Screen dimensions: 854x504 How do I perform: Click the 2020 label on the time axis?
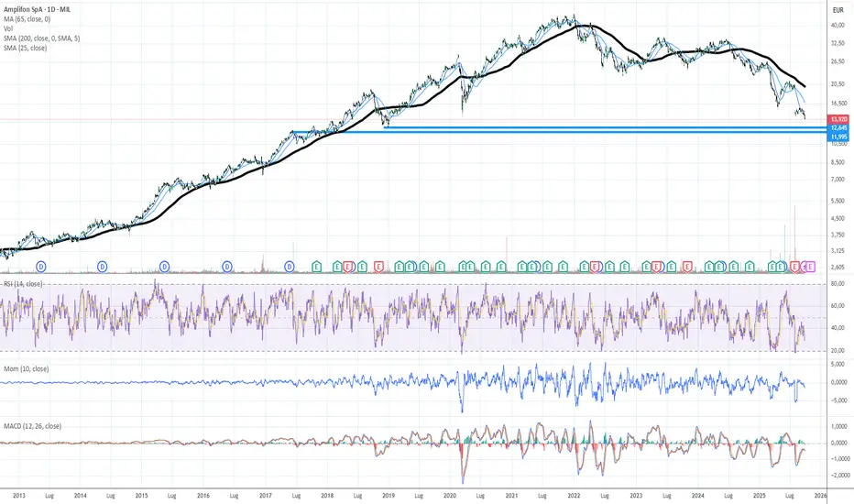pos(450,496)
